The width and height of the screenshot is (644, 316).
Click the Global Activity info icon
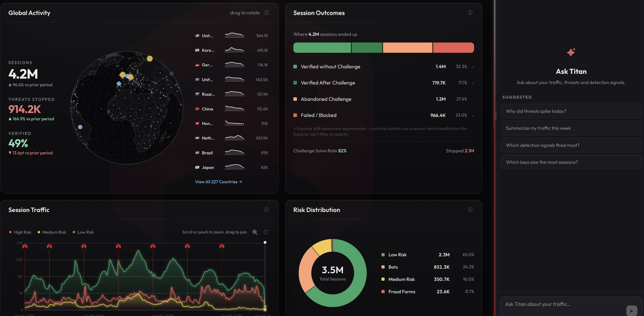(266, 13)
